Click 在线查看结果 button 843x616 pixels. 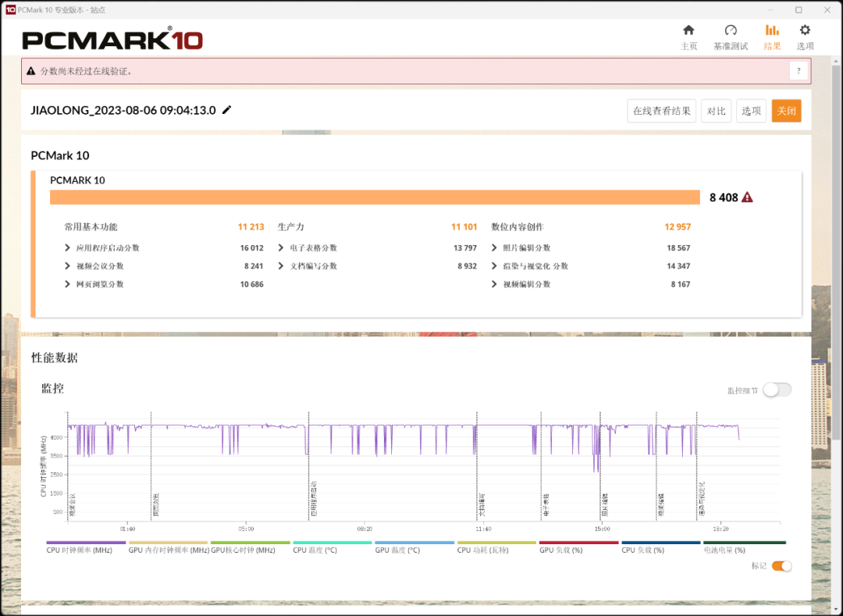[x=661, y=111]
